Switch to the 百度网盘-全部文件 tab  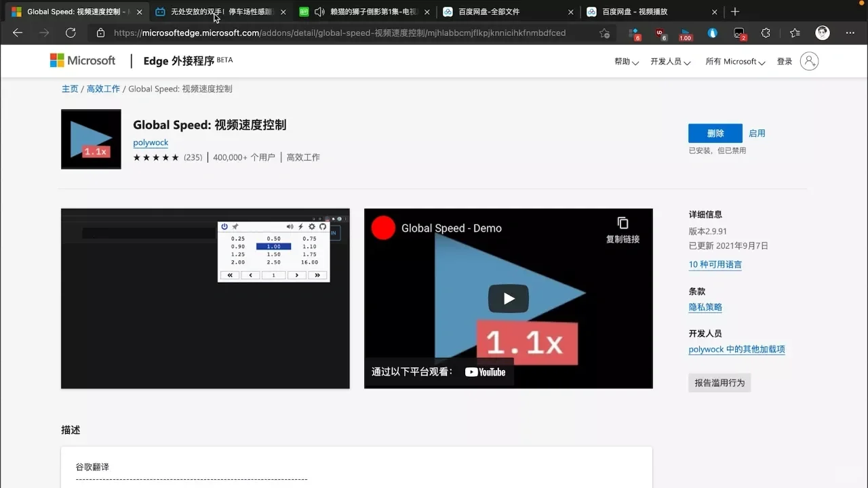[490, 11]
